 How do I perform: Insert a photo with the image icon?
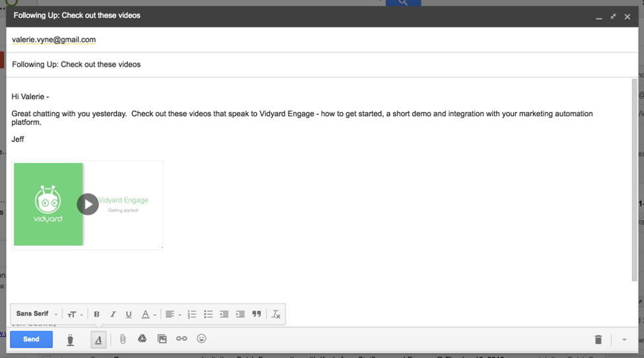[x=162, y=339]
